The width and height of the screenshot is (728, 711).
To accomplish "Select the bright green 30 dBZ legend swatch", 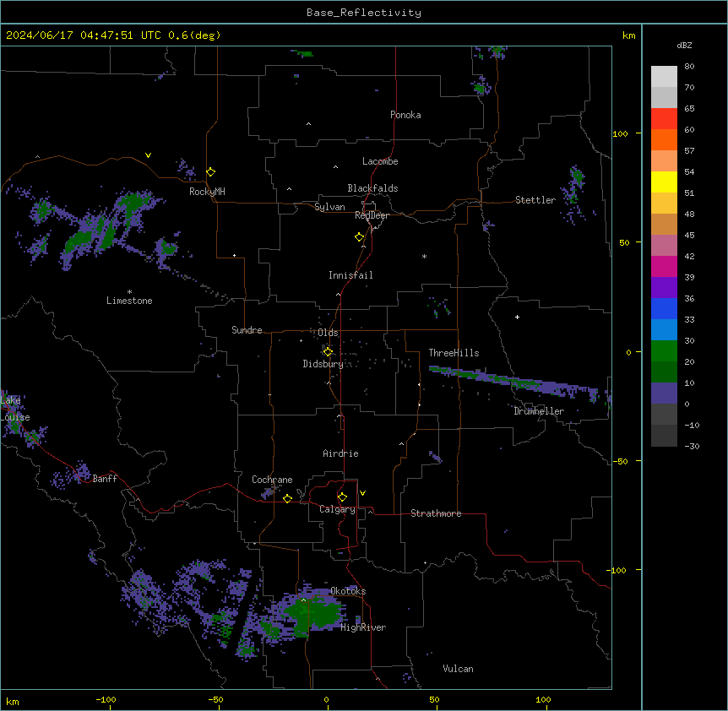I will click(664, 351).
